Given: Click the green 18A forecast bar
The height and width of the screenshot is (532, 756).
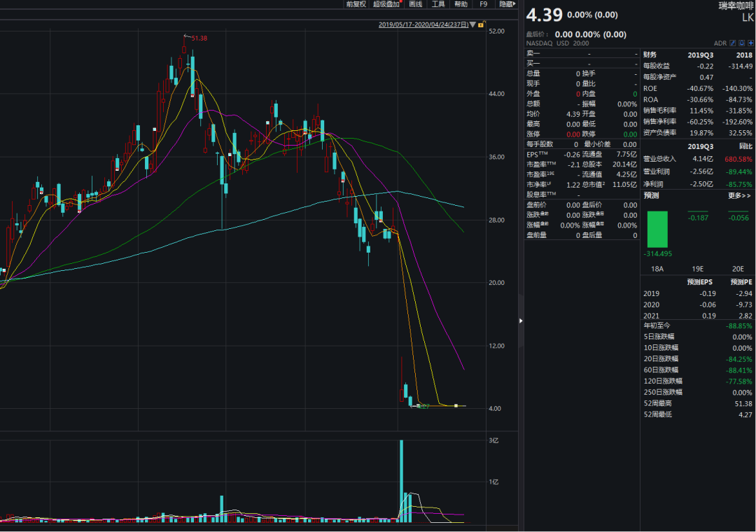Looking at the screenshot, I should click(x=657, y=229).
